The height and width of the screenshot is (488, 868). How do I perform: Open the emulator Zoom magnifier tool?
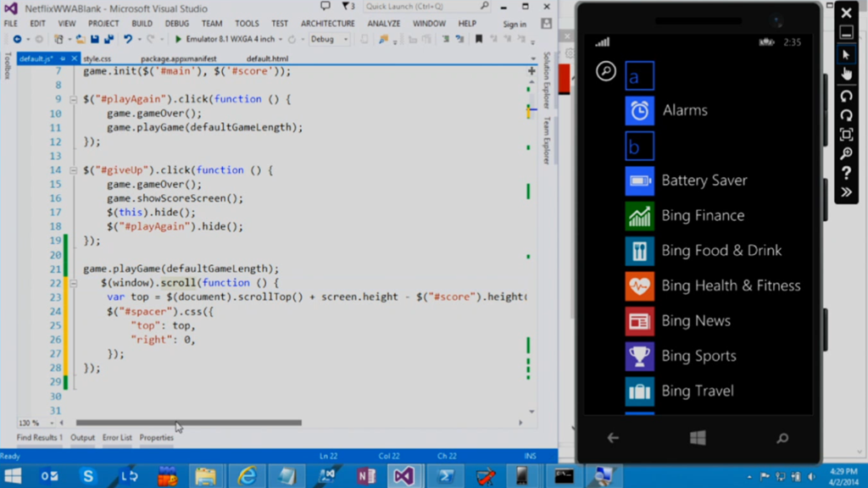pyautogui.click(x=846, y=154)
